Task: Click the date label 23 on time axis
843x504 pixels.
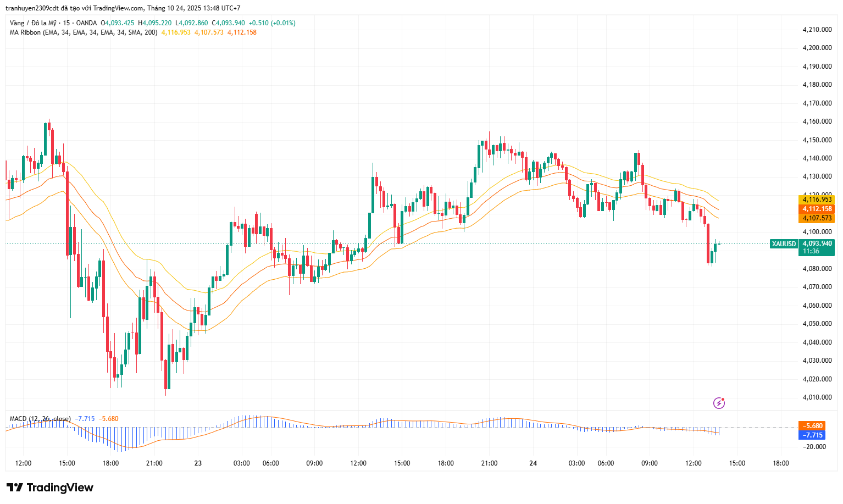Action: [x=198, y=463]
